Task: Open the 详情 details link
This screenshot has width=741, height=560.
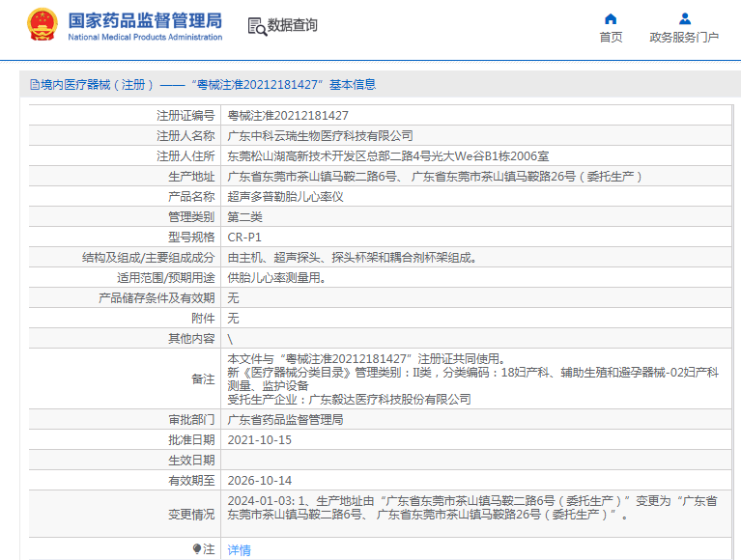Action: click(240, 549)
